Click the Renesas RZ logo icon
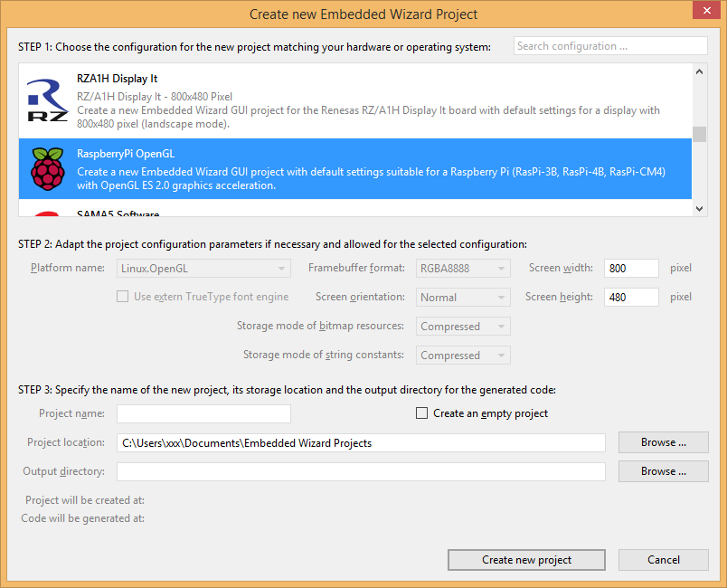Viewport: 727px width, 588px height. coord(48,100)
